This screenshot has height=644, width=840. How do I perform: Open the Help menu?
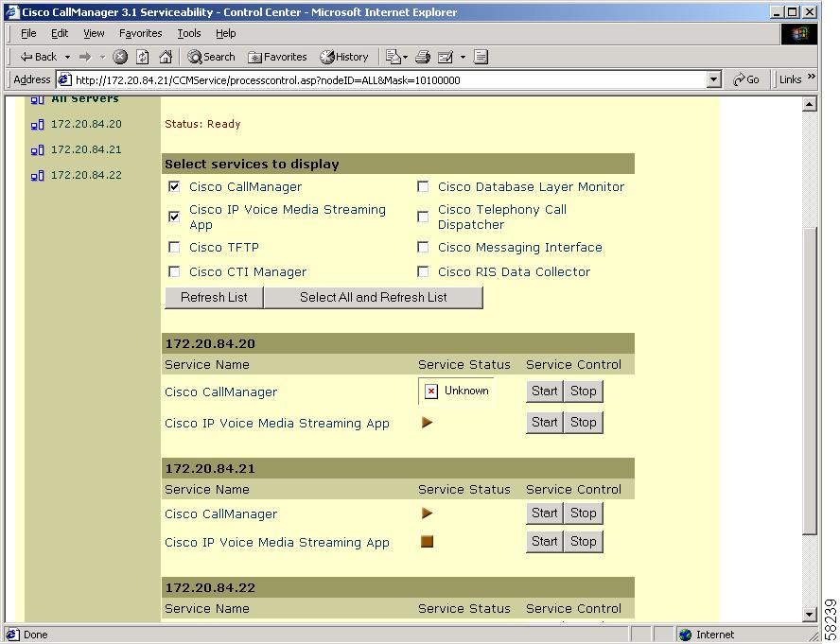click(225, 33)
